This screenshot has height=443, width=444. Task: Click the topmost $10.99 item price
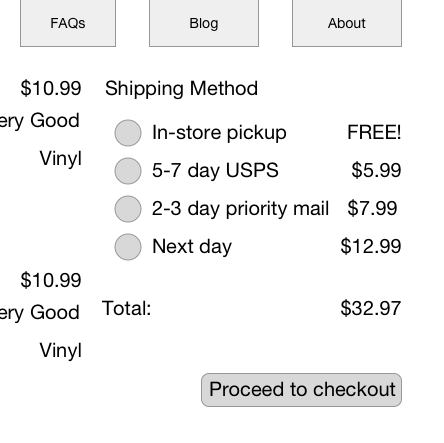click(x=51, y=88)
